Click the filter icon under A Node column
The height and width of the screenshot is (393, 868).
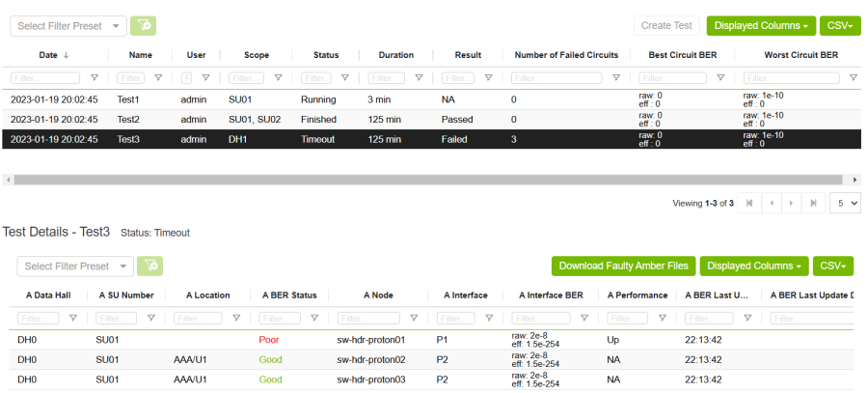click(x=413, y=318)
